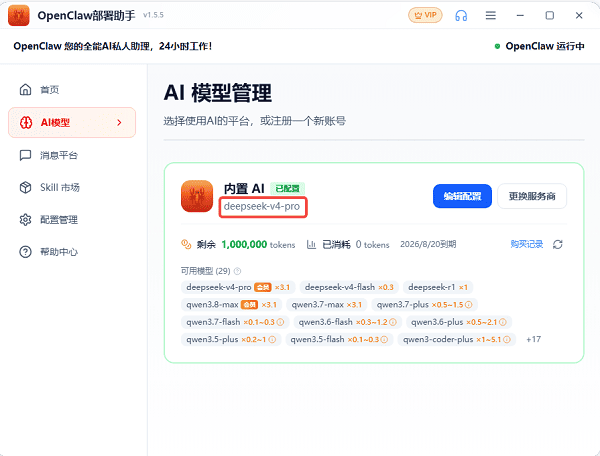Image resolution: width=600 pixels, height=456 pixels.
Task: Click the 内置 AI lobster logo
Action: point(197,196)
